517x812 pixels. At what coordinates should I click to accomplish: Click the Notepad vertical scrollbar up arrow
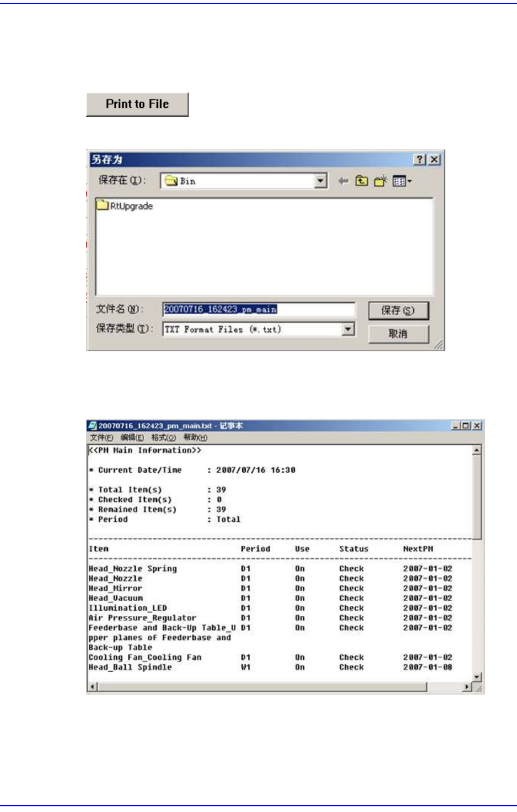click(477, 450)
